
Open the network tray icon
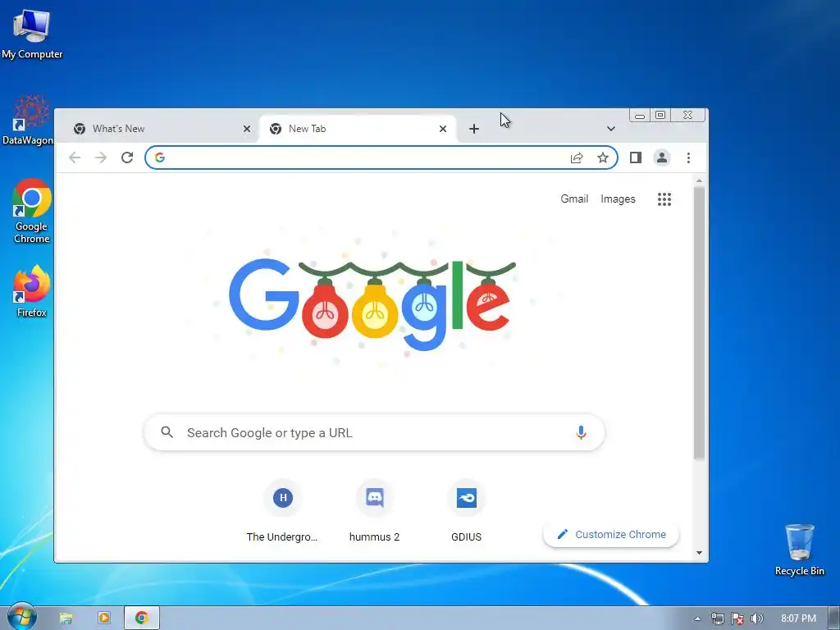(717, 619)
